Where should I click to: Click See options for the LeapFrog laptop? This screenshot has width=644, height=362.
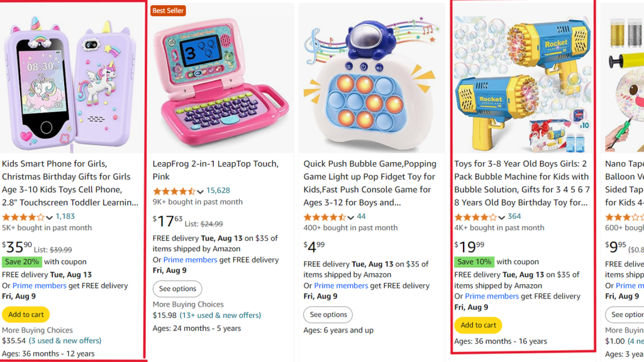(177, 289)
